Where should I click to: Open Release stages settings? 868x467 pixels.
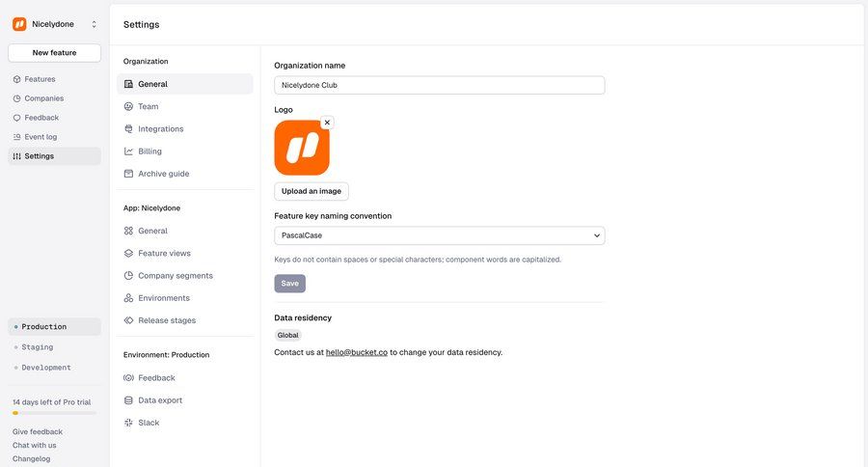[166, 320]
